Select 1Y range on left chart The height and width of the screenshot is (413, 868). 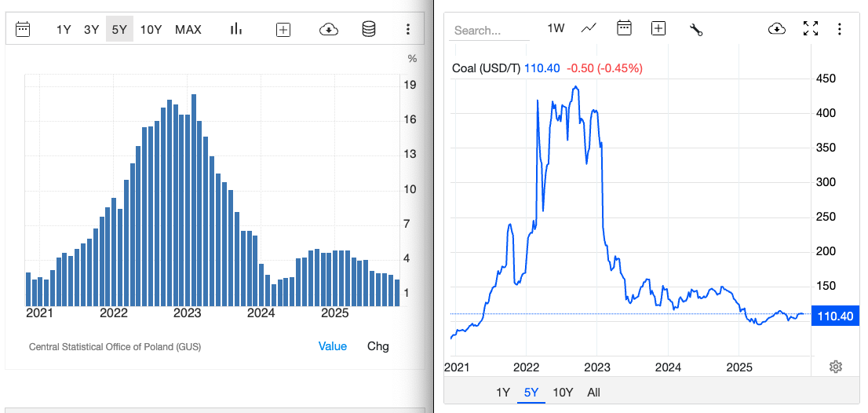[64, 30]
